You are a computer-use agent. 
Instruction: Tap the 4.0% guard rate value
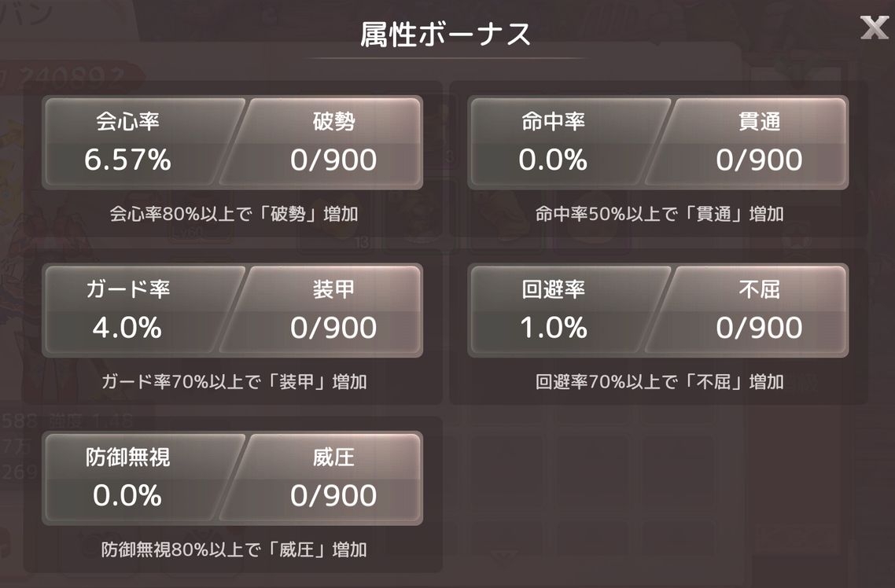[x=127, y=328]
